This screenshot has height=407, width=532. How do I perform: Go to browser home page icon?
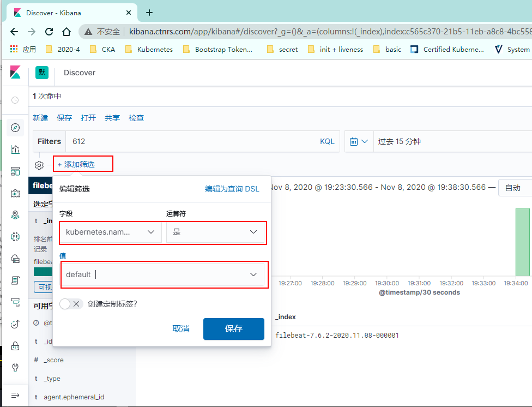66,32
